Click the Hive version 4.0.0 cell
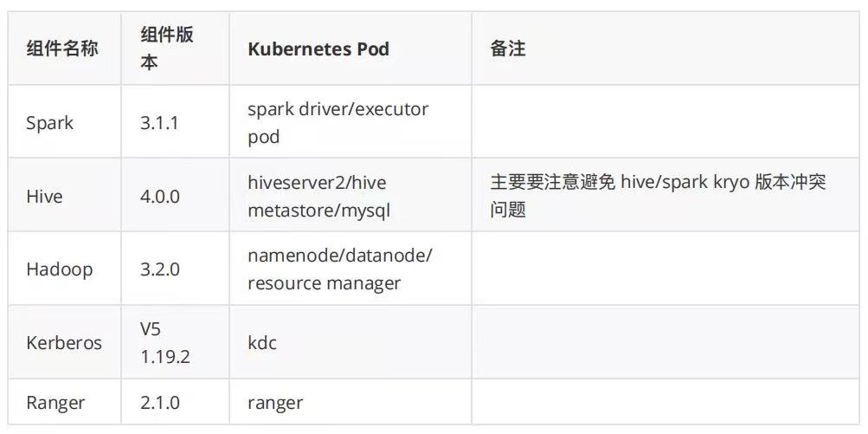 point(176,195)
